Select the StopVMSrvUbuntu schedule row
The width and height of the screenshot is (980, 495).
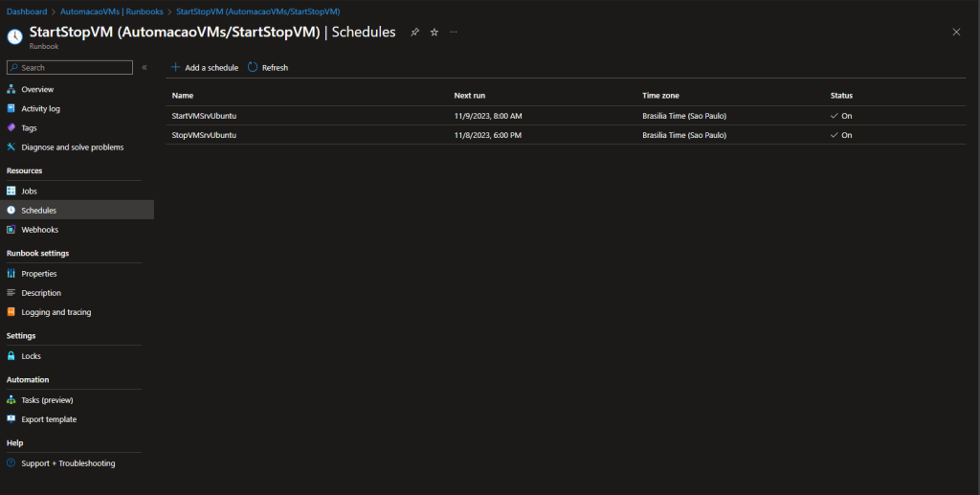click(203, 135)
